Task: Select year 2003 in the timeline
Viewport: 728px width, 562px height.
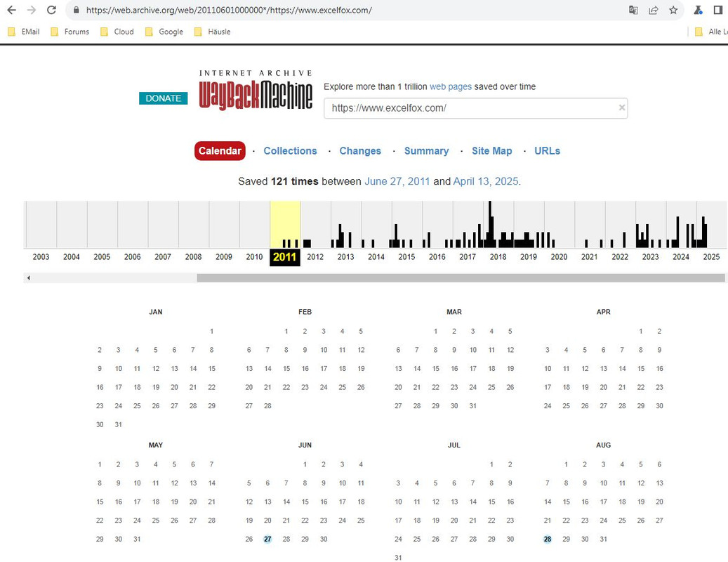Action: click(x=41, y=257)
